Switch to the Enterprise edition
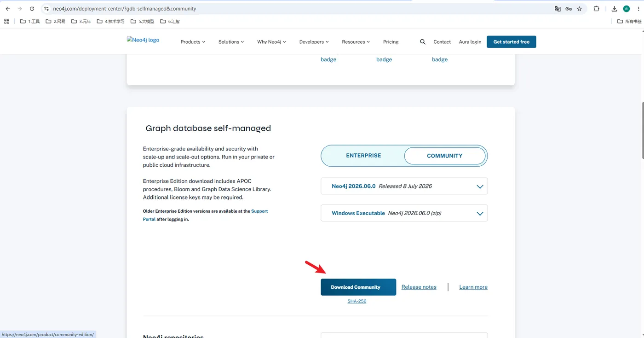644x338 pixels. tap(363, 156)
